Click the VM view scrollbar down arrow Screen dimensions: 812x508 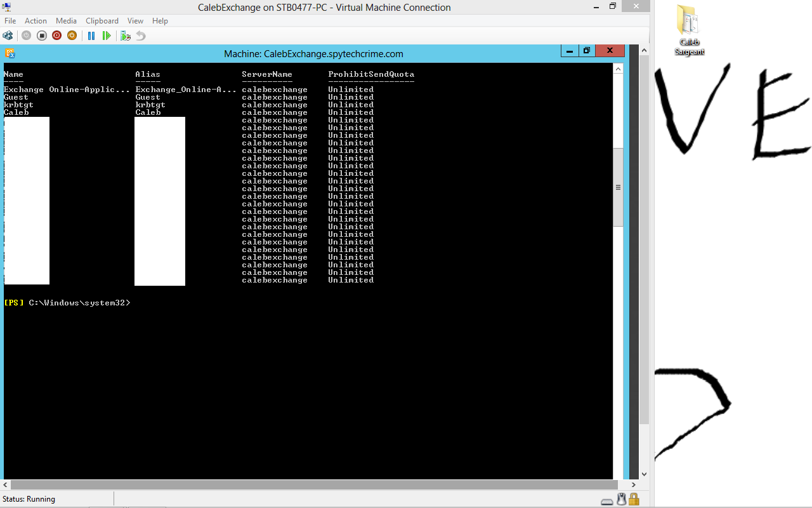[644, 474]
